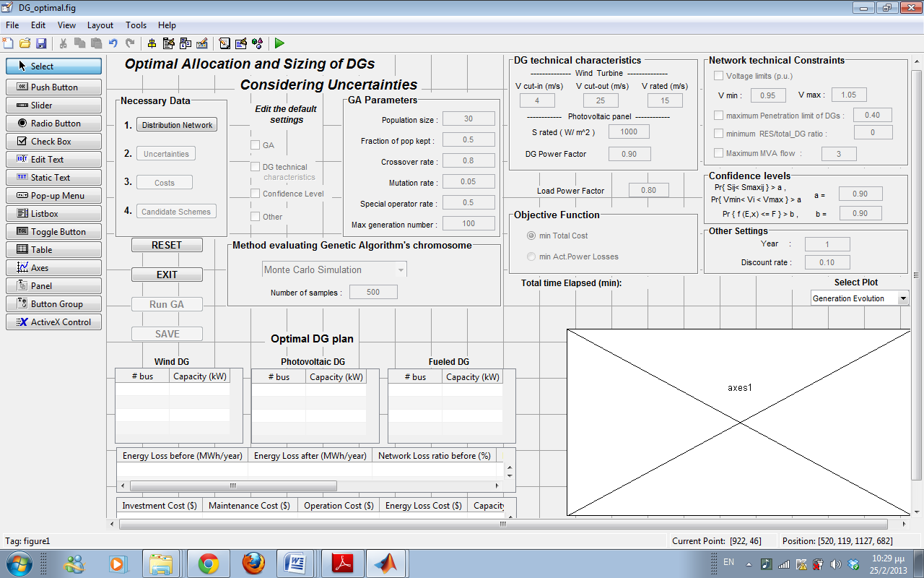This screenshot has width=924, height=578.
Task: Choose the Pop-up Menu palette component
Action: (x=53, y=195)
